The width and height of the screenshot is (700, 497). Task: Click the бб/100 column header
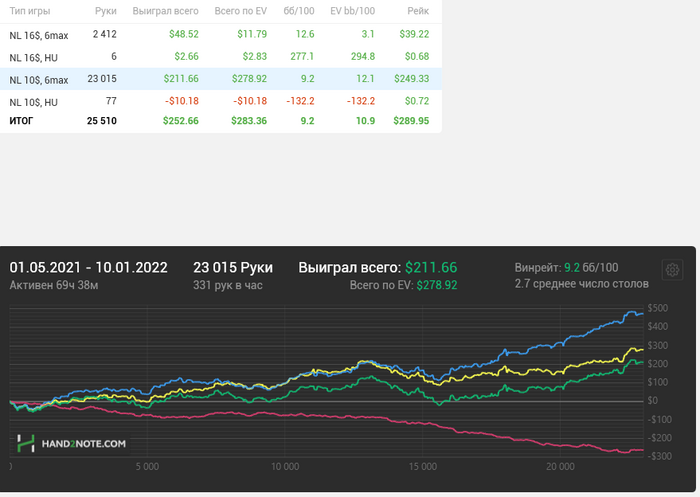coord(299,10)
